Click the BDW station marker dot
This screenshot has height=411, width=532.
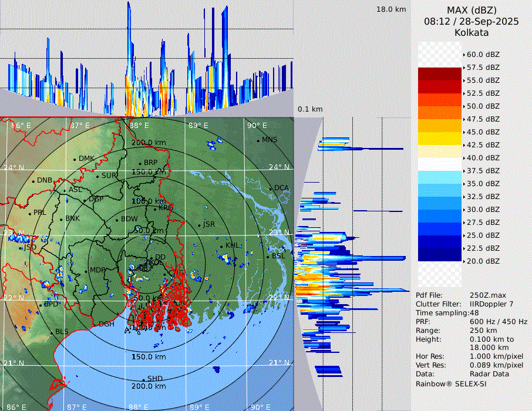tap(117, 220)
